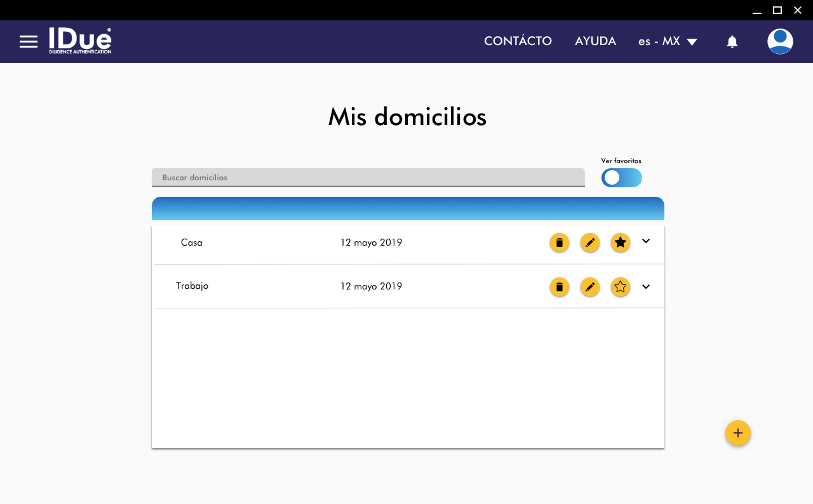Open the notifications bell
Viewport: 813px width, 504px height.
point(732,42)
